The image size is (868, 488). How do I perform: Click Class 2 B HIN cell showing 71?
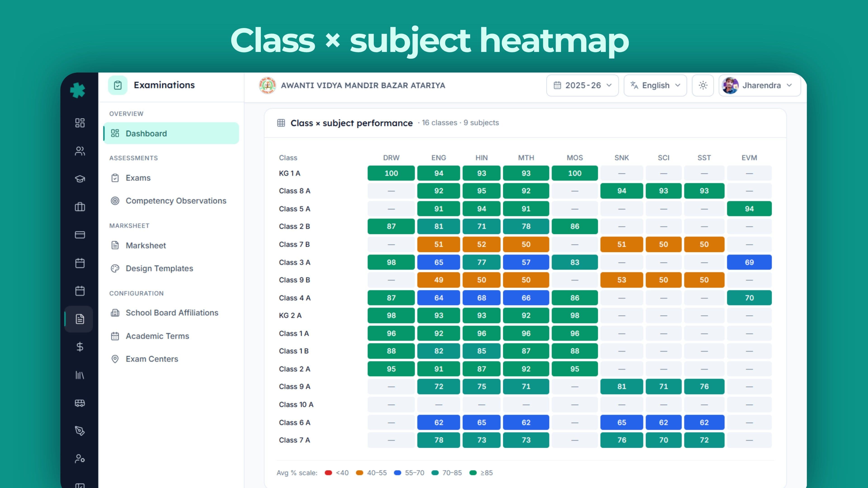pyautogui.click(x=481, y=226)
